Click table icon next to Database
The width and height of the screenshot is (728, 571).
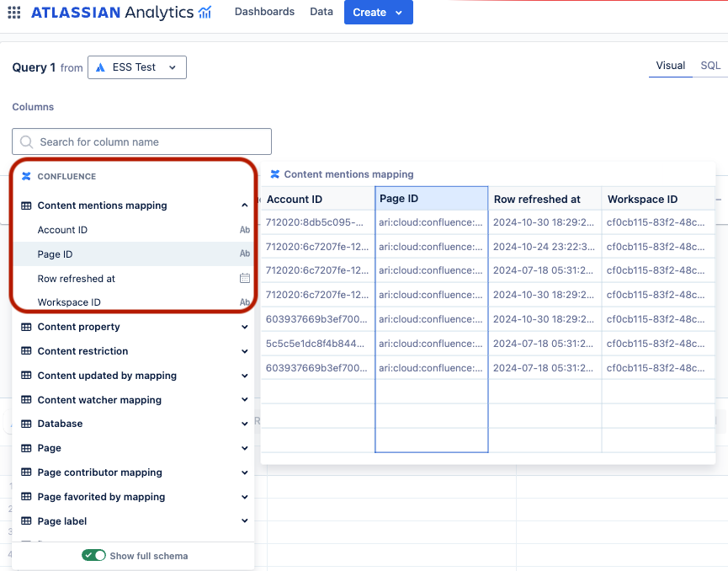26,424
